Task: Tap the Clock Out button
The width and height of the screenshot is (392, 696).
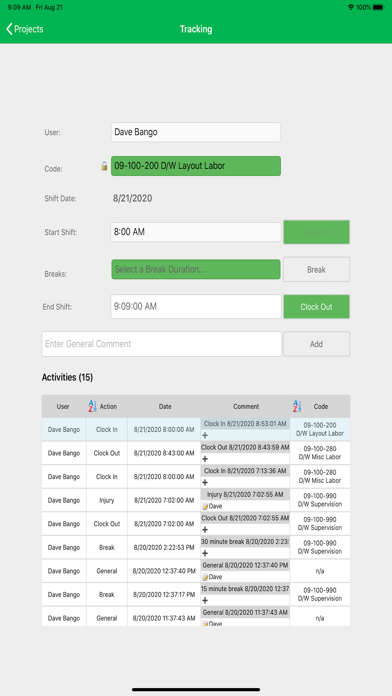Action: click(317, 307)
